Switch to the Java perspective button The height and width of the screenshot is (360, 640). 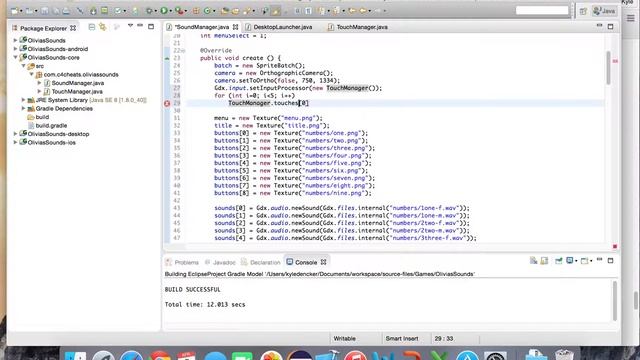604,11
